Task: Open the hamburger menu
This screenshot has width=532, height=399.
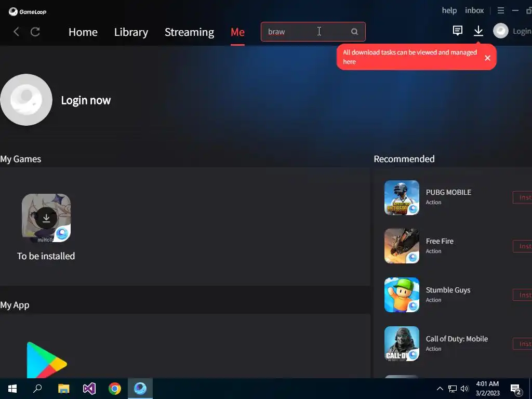Action: point(501,10)
